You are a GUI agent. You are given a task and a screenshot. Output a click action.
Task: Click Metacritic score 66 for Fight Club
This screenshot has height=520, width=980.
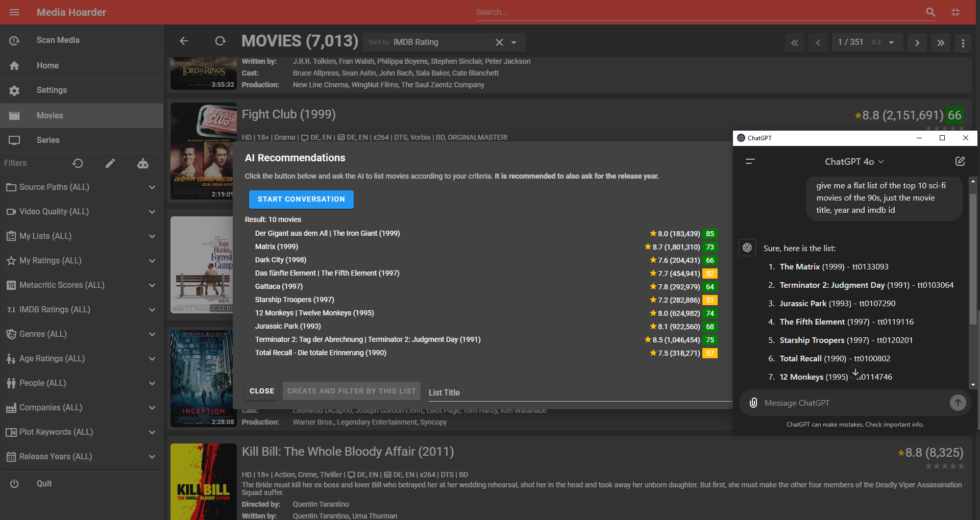(954, 115)
